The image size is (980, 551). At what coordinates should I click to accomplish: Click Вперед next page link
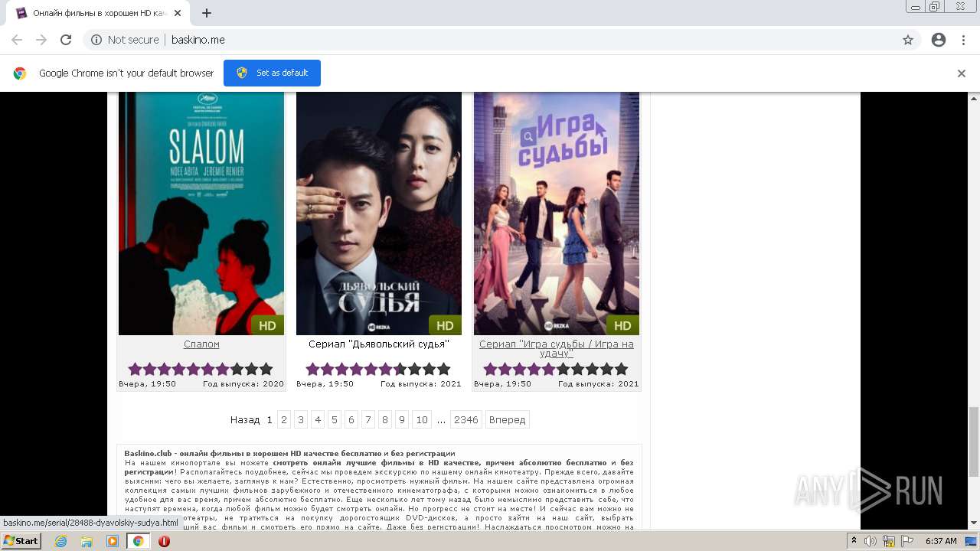coord(507,419)
